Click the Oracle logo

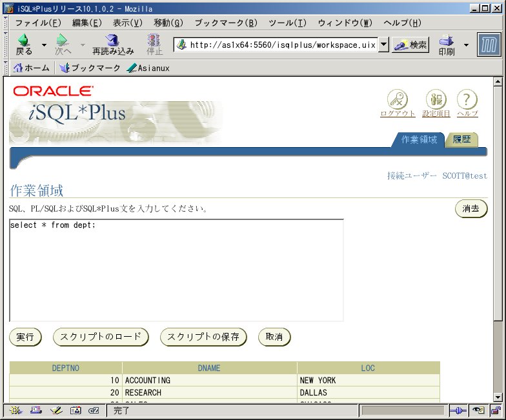click(53, 92)
